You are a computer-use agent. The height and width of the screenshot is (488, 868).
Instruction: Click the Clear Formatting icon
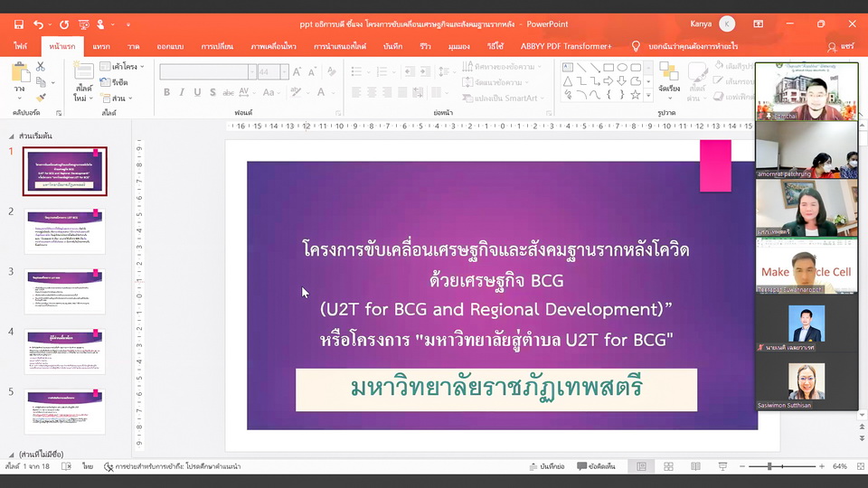[x=332, y=72]
